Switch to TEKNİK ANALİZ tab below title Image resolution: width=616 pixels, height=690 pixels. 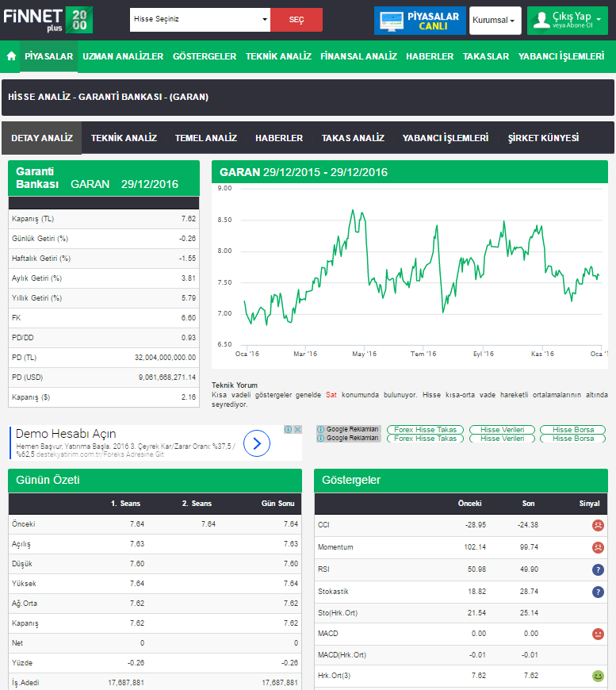(x=124, y=138)
